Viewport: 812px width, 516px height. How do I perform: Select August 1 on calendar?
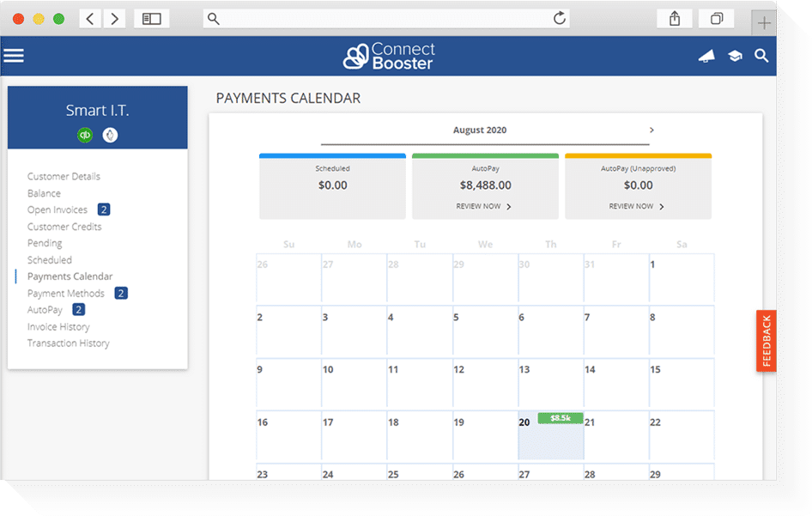pyautogui.click(x=682, y=277)
